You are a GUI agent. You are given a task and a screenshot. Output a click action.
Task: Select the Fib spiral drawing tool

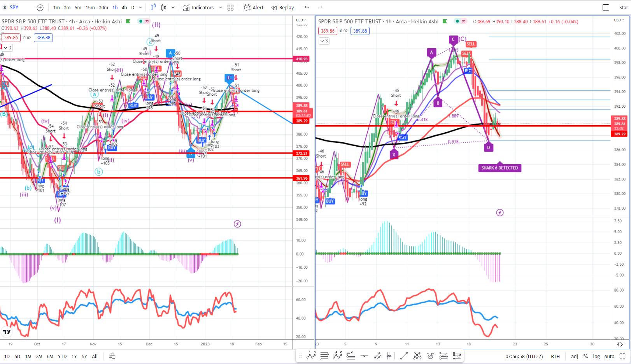430,355
